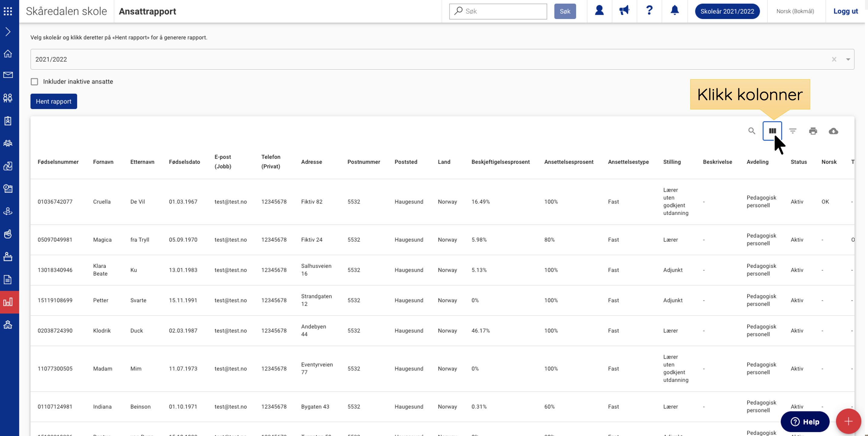Image resolution: width=868 pixels, height=436 pixels.
Task: Sort by Avdeling column header
Action: [757, 162]
